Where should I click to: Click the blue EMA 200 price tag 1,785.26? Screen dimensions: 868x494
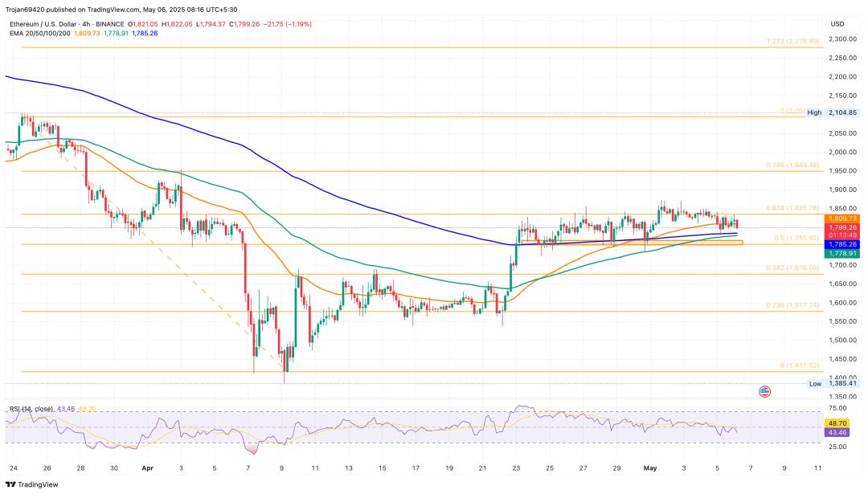coord(842,244)
